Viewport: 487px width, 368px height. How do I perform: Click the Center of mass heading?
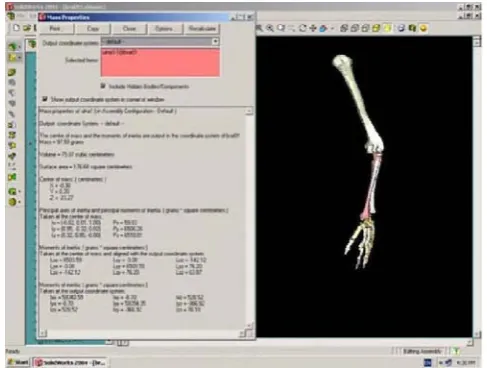click(x=73, y=179)
